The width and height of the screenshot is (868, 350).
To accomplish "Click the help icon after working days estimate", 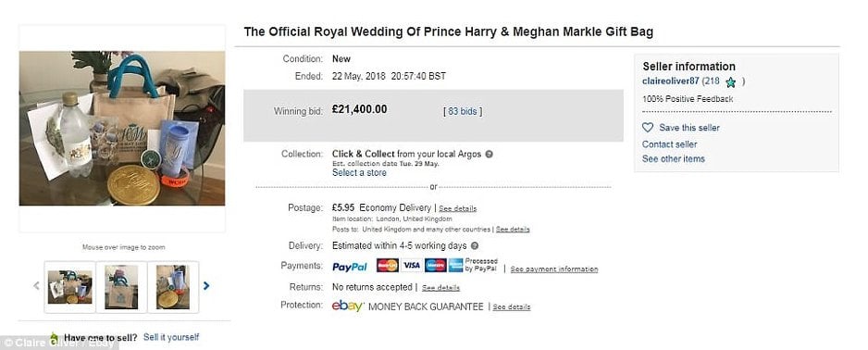I will pyautogui.click(x=475, y=245).
